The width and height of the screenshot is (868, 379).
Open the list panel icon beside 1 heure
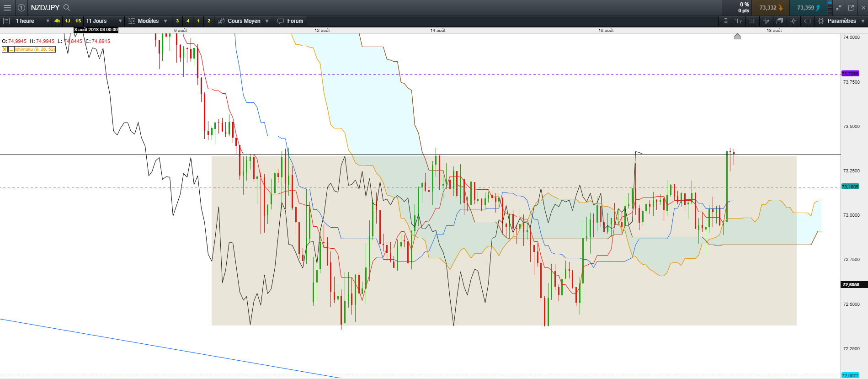coord(6,21)
